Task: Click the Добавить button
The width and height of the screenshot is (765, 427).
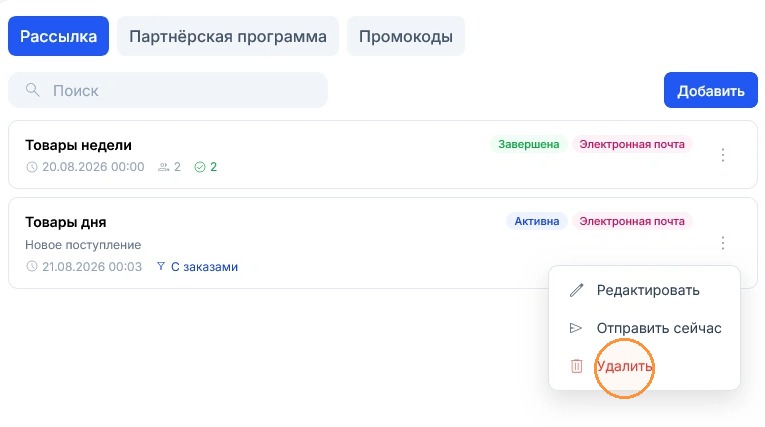Action: pos(710,90)
